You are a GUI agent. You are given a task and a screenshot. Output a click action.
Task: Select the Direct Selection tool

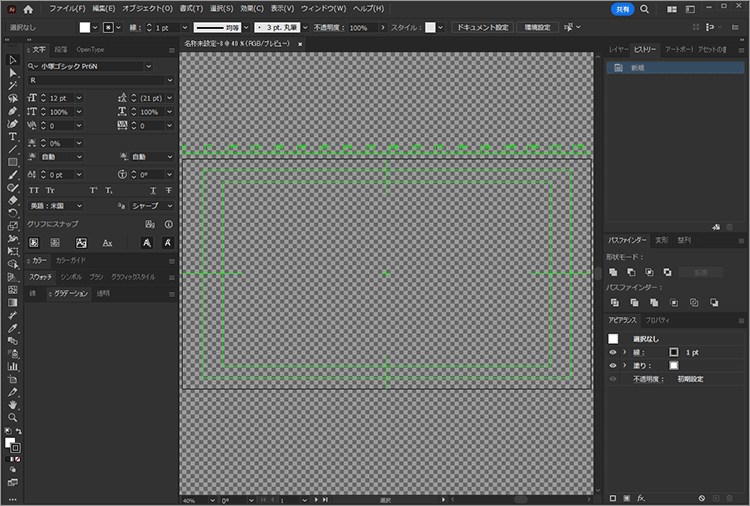coord(12,73)
